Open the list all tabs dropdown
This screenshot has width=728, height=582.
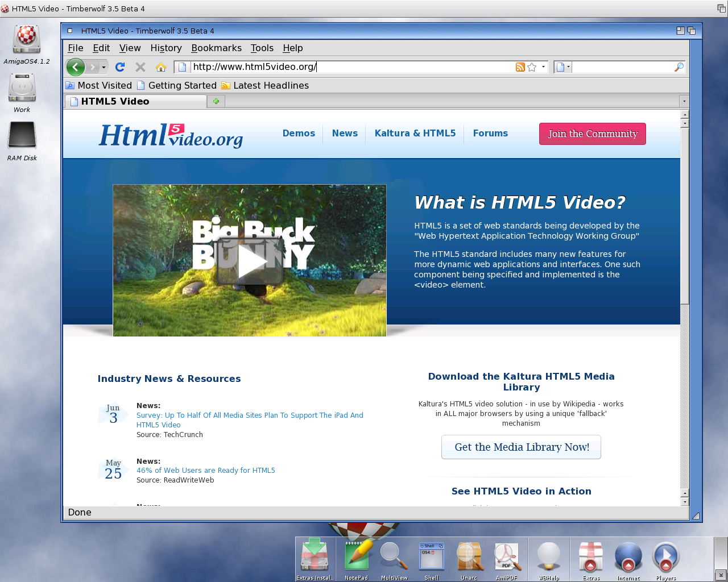tap(684, 101)
